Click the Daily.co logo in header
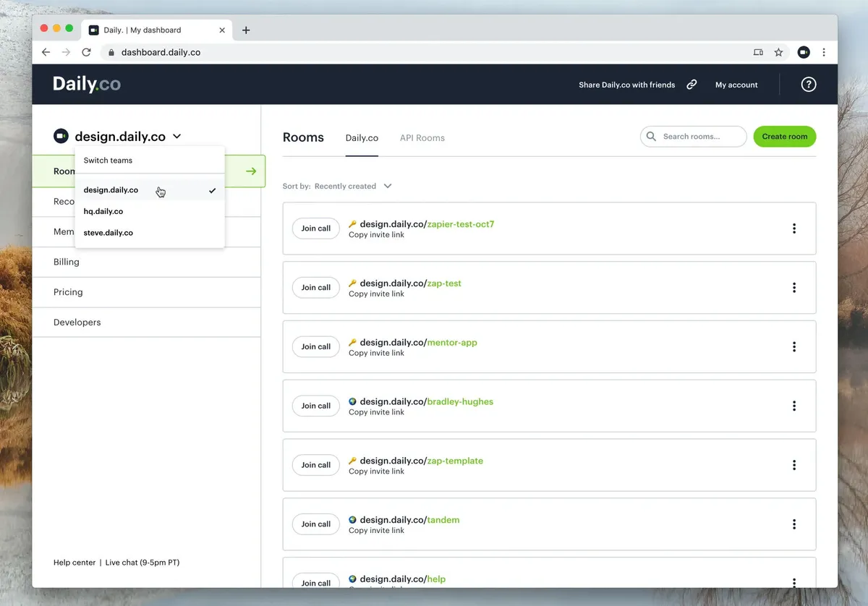 [87, 84]
